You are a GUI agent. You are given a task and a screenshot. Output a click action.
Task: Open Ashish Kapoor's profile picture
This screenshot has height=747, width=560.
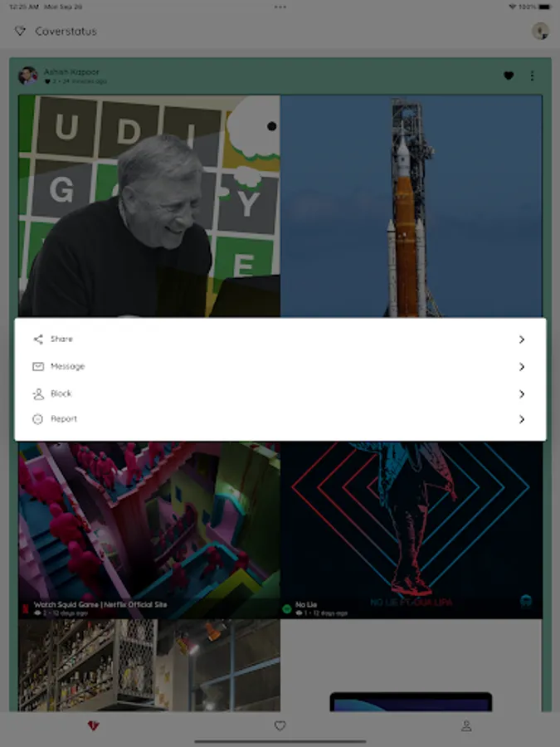(27, 76)
